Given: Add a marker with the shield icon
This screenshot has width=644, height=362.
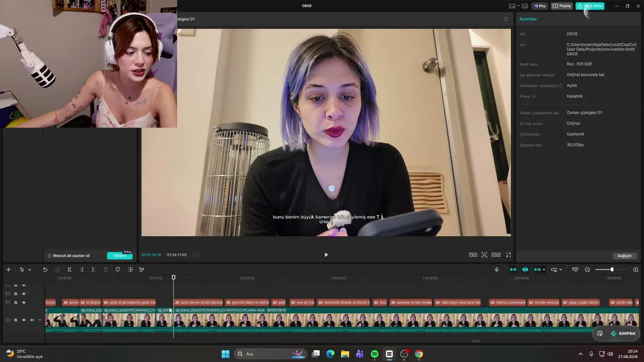Looking at the screenshot, I should click(x=118, y=269).
